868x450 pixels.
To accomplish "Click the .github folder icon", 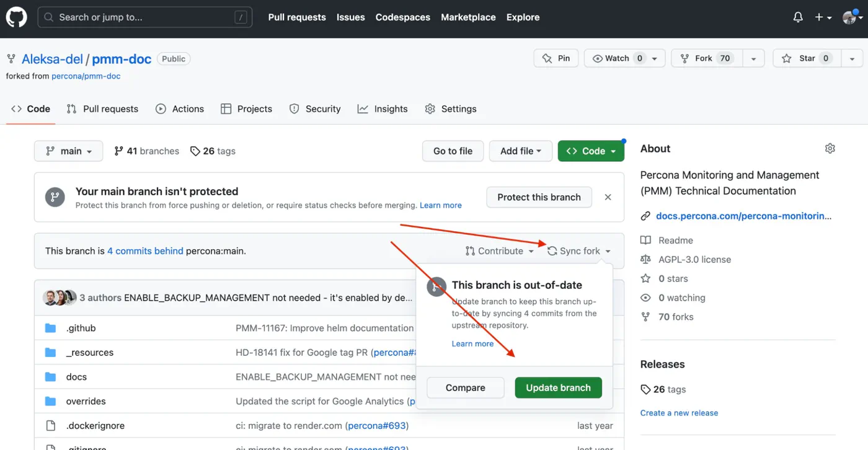I will [51, 328].
